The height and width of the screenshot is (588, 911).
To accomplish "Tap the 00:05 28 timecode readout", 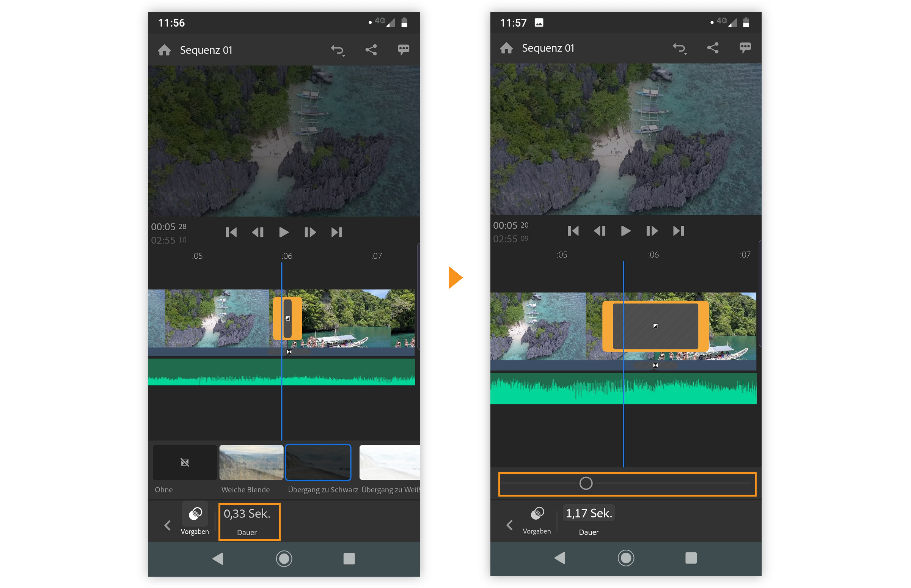I will 169,227.
